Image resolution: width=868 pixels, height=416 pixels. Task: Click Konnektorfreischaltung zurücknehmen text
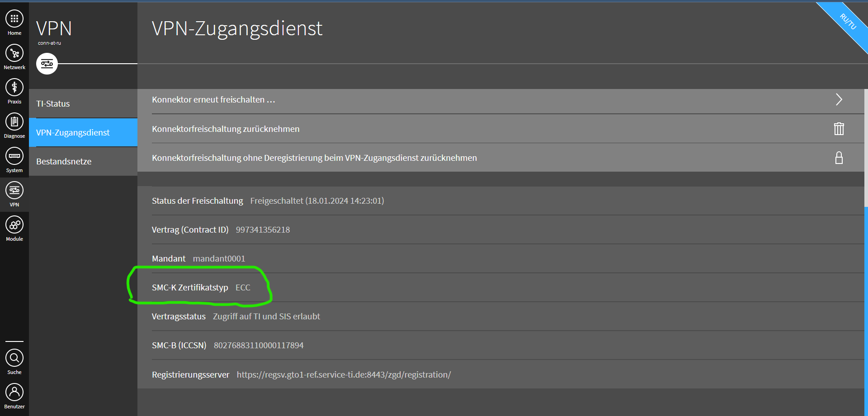coord(226,129)
